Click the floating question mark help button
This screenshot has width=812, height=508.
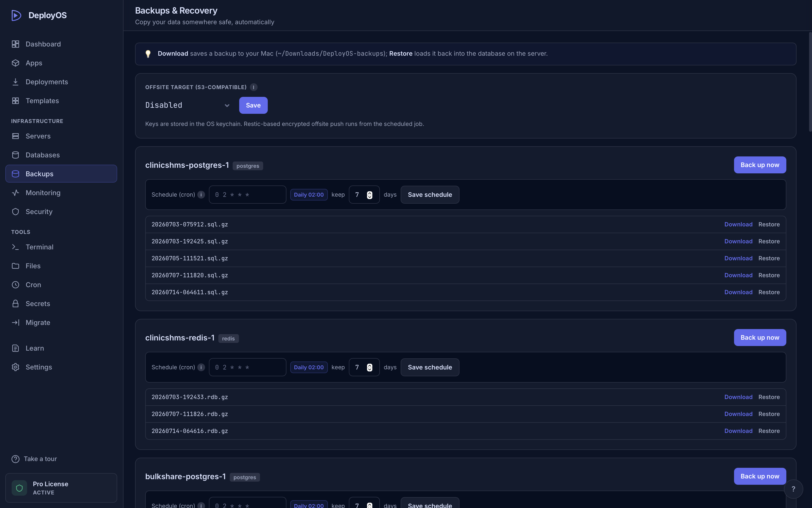point(793,489)
